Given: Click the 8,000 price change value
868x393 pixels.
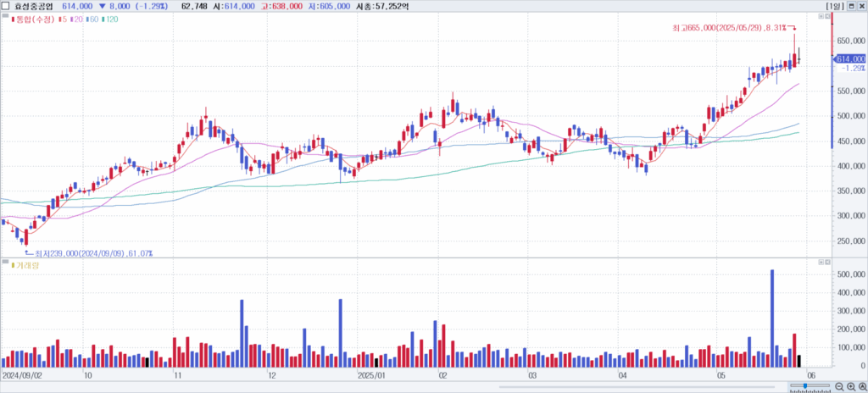Looking at the screenshot, I should coord(119,6).
